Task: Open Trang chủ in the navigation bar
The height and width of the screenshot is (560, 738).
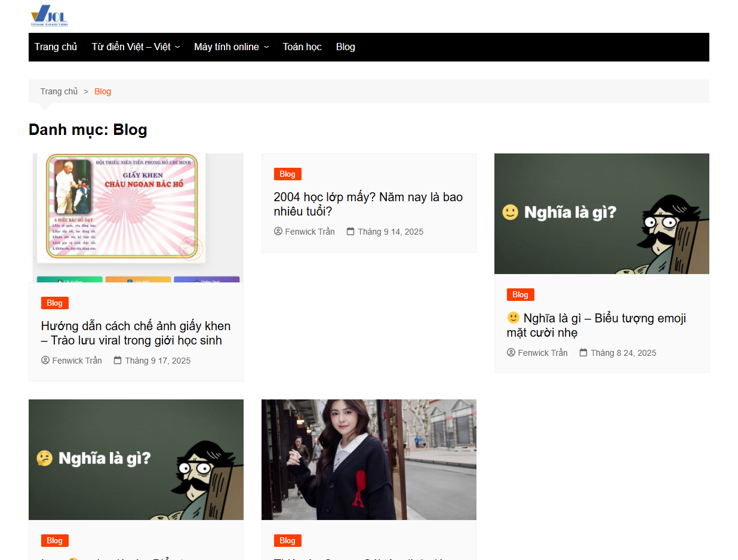Action: (x=56, y=47)
